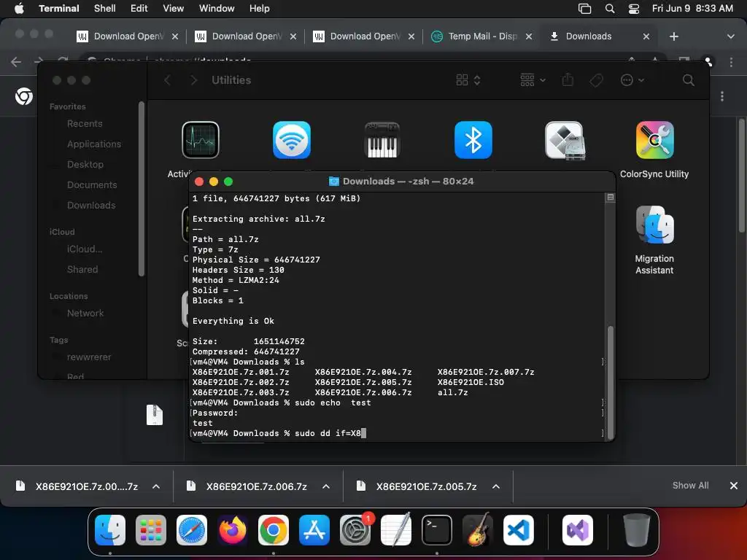The width and height of the screenshot is (747, 560).
Task: Open Launchpad from the Dock
Action: click(151, 530)
